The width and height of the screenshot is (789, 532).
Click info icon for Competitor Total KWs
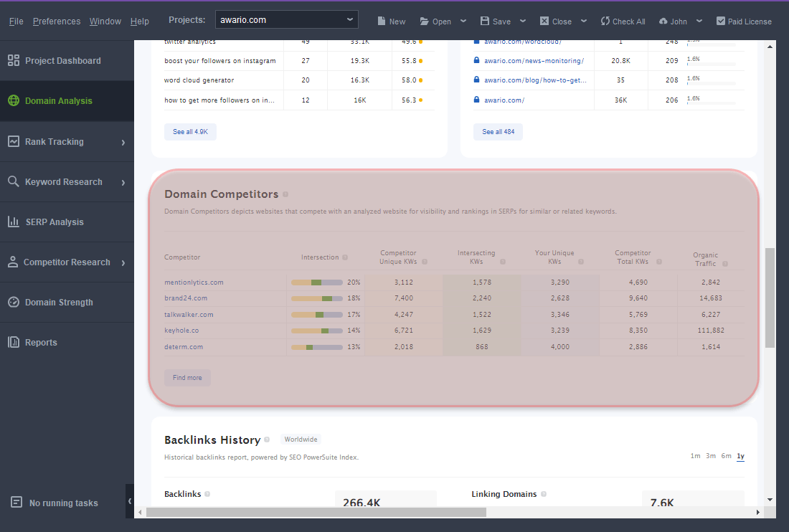click(x=659, y=262)
